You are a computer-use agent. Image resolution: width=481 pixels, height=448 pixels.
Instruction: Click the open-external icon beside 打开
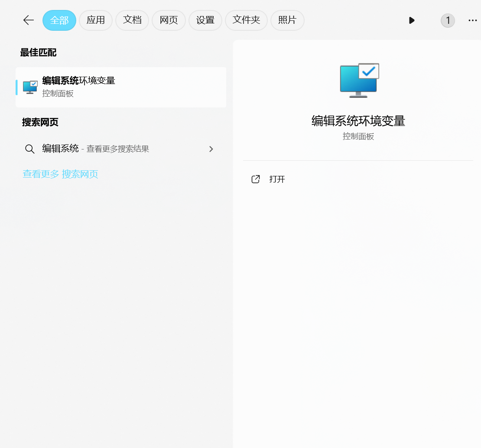[256, 179]
